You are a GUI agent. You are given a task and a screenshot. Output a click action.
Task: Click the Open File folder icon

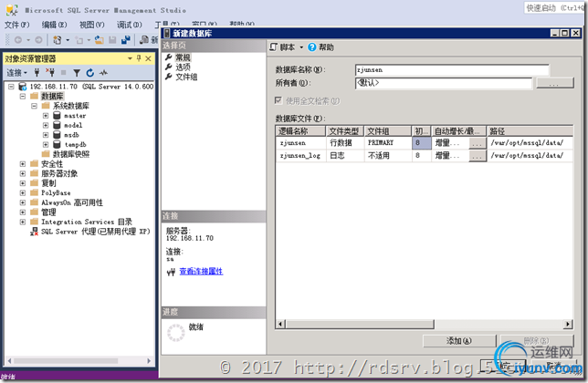[x=99, y=40]
